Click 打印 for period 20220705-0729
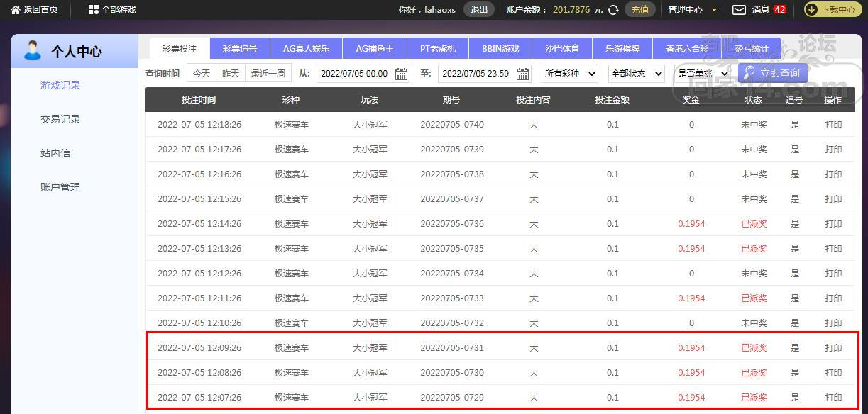868x414 pixels. (833, 398)
